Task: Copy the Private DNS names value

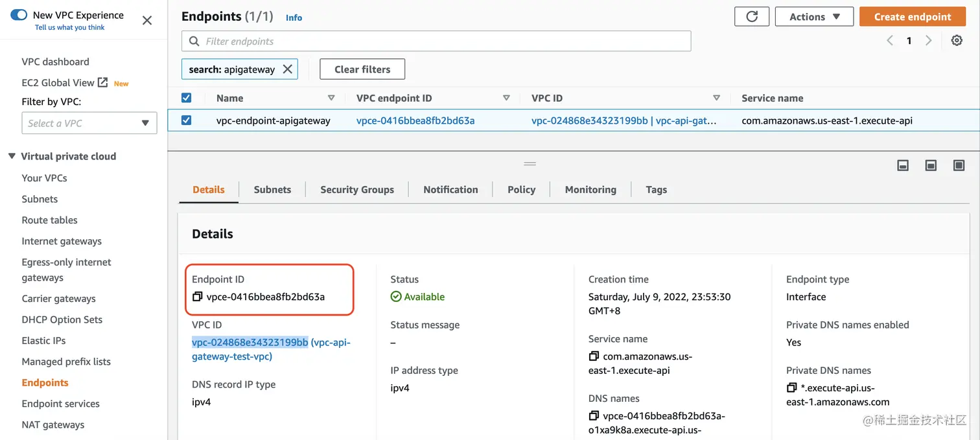Action: click(x=791, y=388)
